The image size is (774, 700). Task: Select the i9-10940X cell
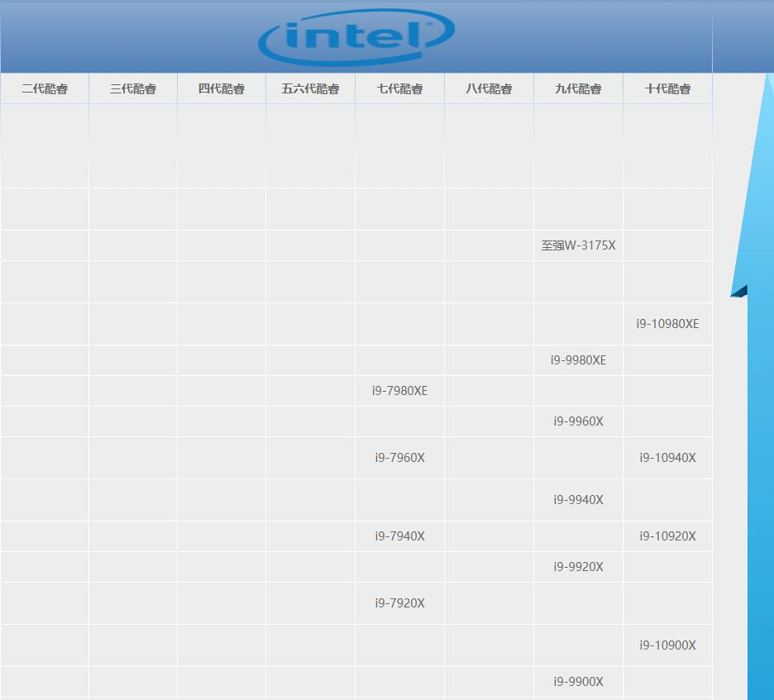pos(668,458)
